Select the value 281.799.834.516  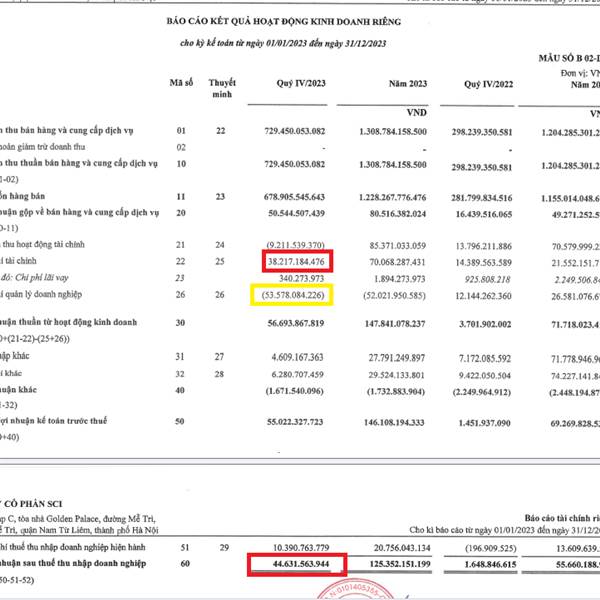(482, 198)
